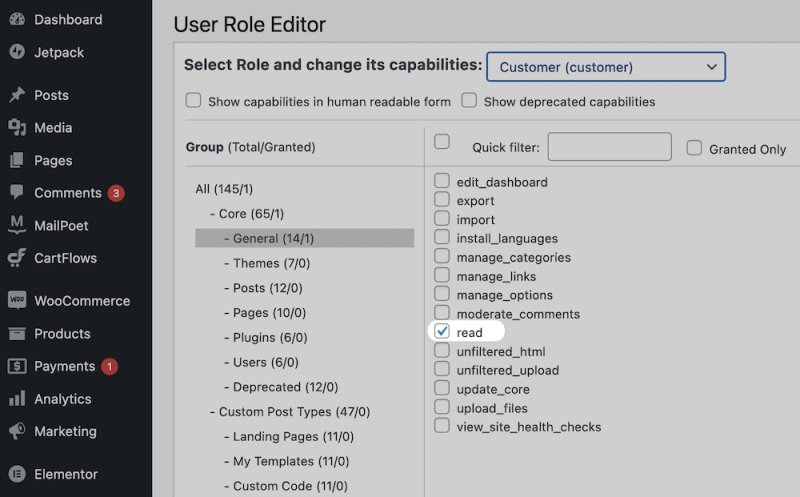Check the install_languages capability
Image resolution: width=800 pixels, height=497 pixels.
click(x=442, y=237)
